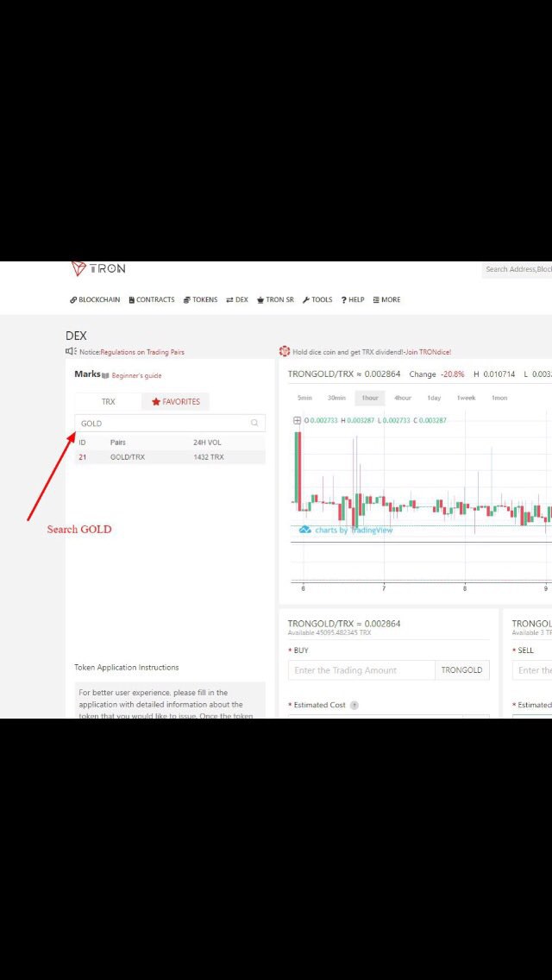Open the HELP menu
Viewport: 552px width, 980px height.
pyautogui.click(x=353, y=300)
